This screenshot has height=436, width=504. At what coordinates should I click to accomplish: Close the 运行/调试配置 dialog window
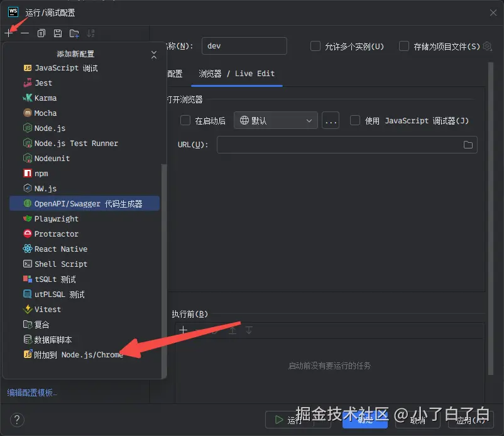tap(493, 13)
